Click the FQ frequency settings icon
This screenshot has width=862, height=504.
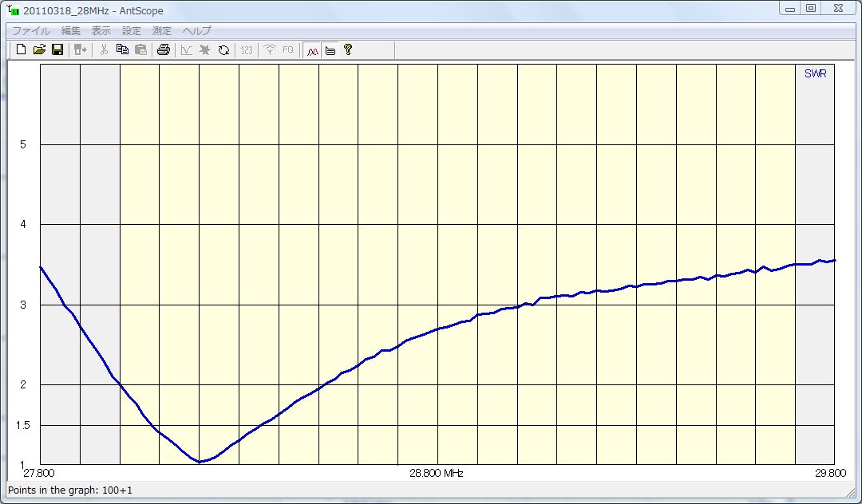pyautogui.click(x=288, y=50)
